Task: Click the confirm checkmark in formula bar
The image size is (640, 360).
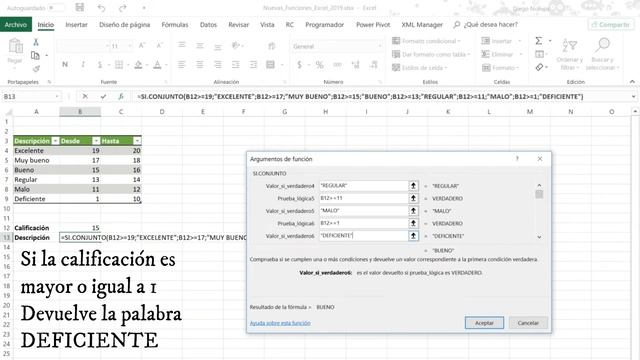Action: point(103,97)
